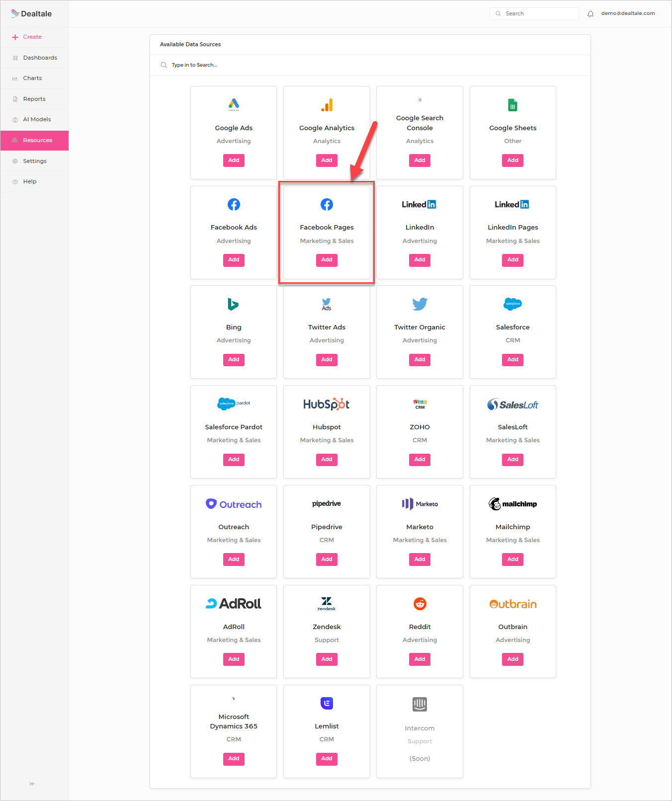Collapse the sidebar with arrow icon
This screenshot has height=801, width=672.
(32, 784)
